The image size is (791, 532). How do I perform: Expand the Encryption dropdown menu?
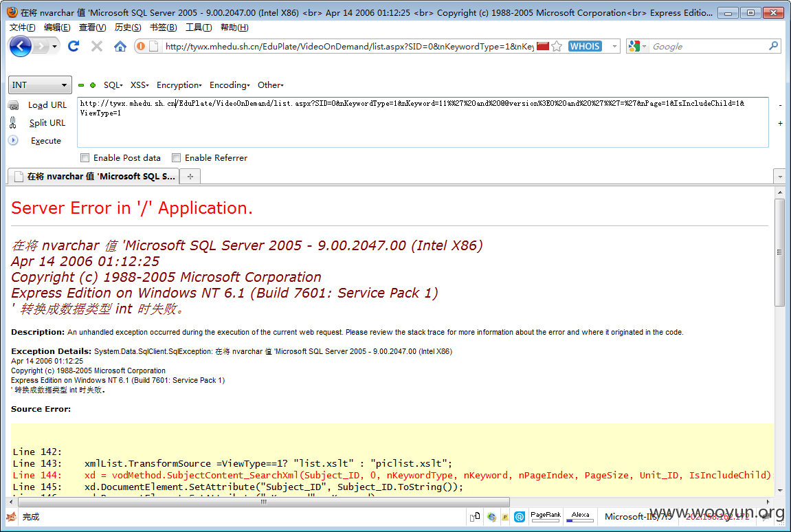click(x=179, y=85)
